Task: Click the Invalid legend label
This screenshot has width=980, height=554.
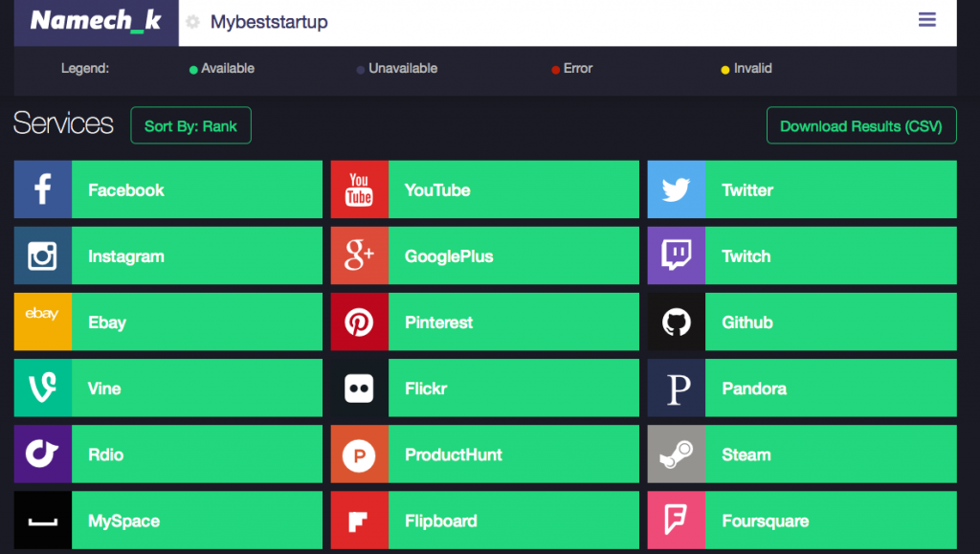Action: click(752, 69)
